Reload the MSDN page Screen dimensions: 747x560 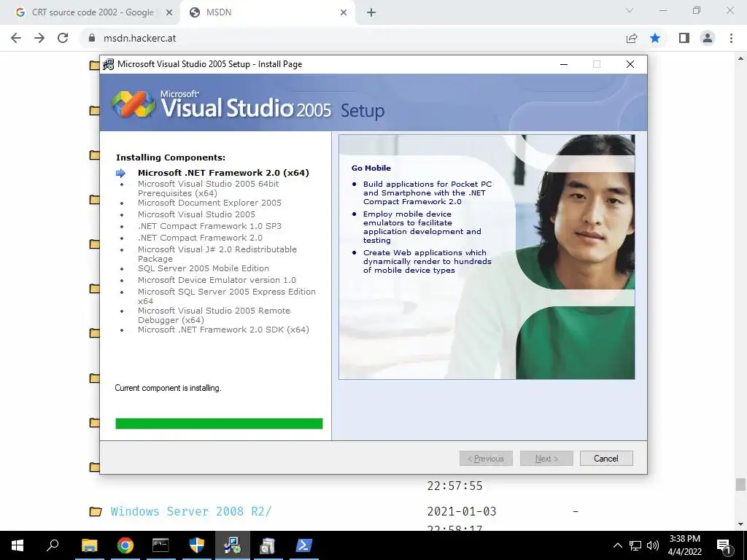pyautogui.click(x=63, y=38)
